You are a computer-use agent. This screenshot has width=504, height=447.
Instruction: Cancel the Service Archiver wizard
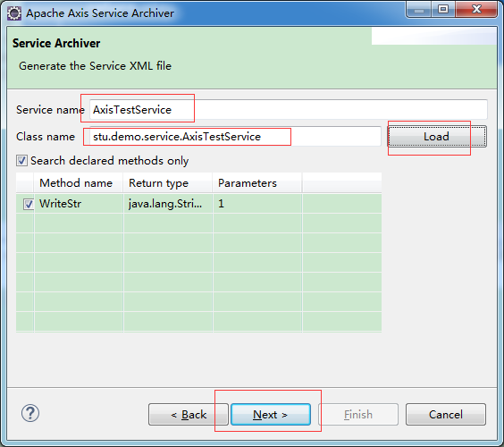point(446,415)
